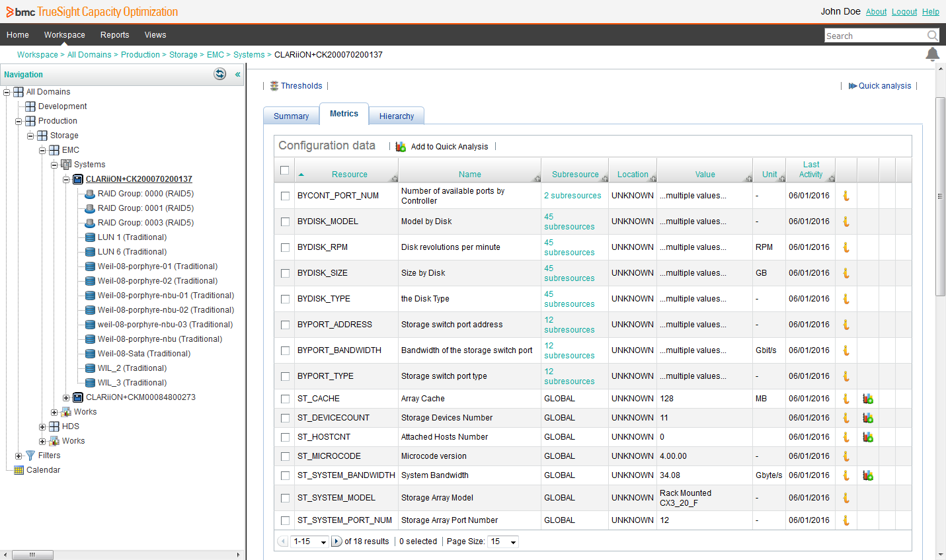Viewport: 946px width, 560px height.
Task: Open info icon for BYCONT_PORT_NUM row
Action: [846, 196]
